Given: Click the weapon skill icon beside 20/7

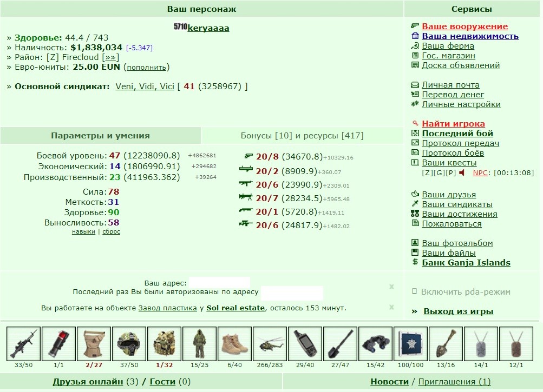Looking at the screenshot, I should click(246, 197).
